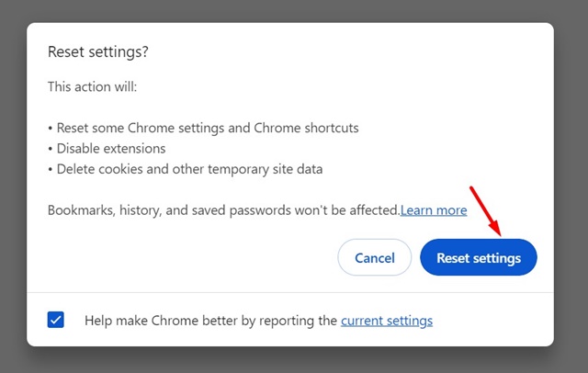Click the divider line above the checkbox row
Image resolution: width=588 pixels, height=373 pixels.
pyautogui.click(x=290, y=292)
